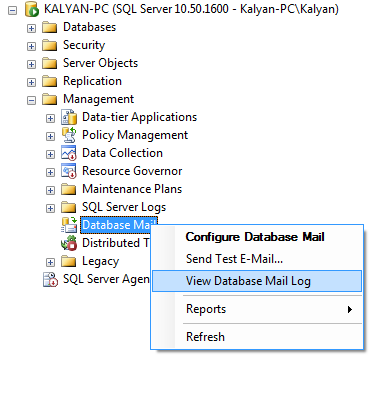
Task: Expand the Databases node
Action: pos(31,29)
